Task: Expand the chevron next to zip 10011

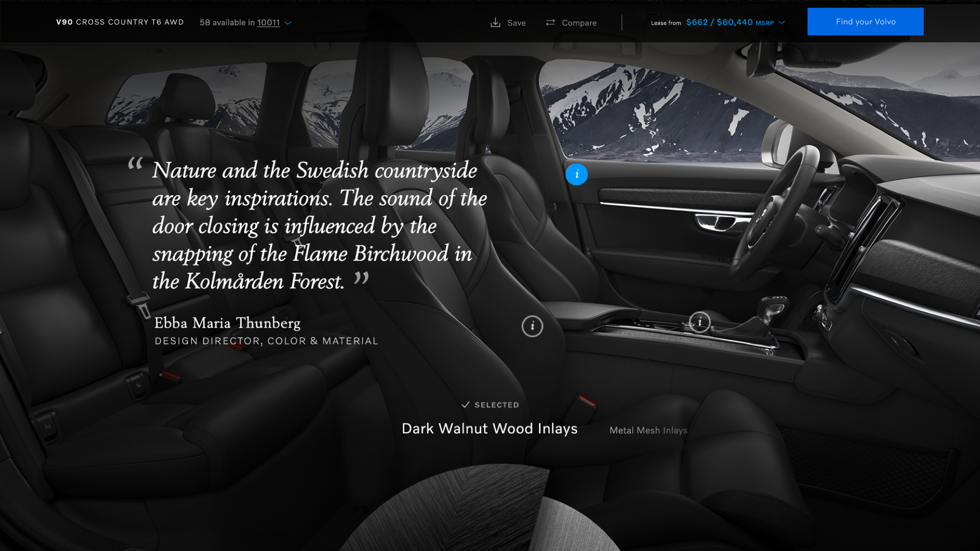Action: coord(288,23)
